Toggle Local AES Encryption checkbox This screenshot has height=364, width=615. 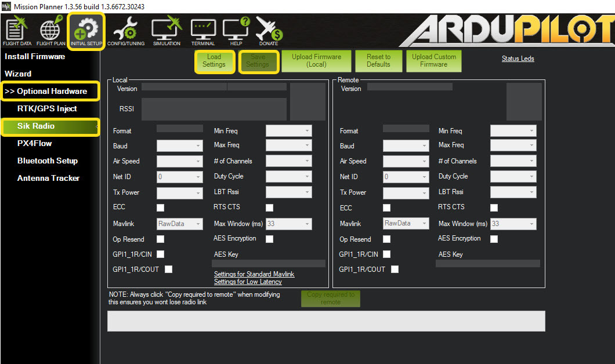click(269, 239)
